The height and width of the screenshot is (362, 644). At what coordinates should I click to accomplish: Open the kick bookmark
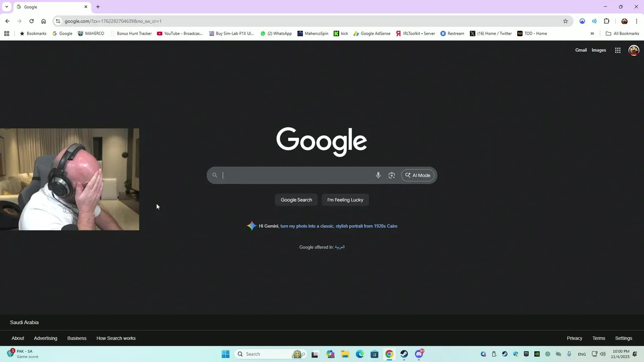point(341,34)
